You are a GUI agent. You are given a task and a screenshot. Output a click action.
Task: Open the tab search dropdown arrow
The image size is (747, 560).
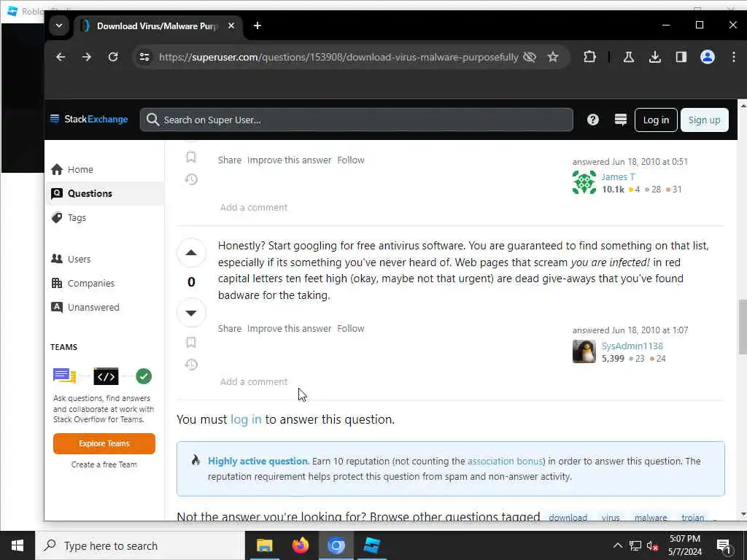point(59,26)
